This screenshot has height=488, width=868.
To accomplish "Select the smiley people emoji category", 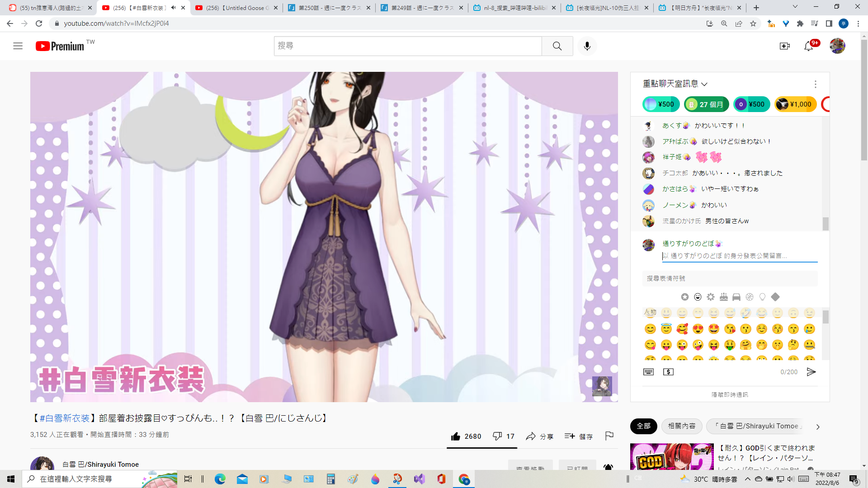I will tap(698, 297).
